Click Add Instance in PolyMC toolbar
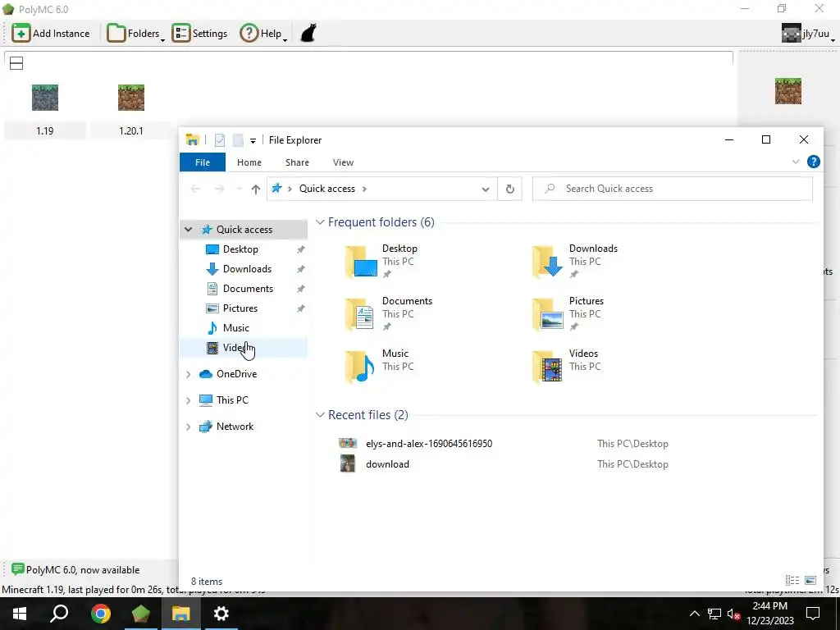 [x=51, y=33]
